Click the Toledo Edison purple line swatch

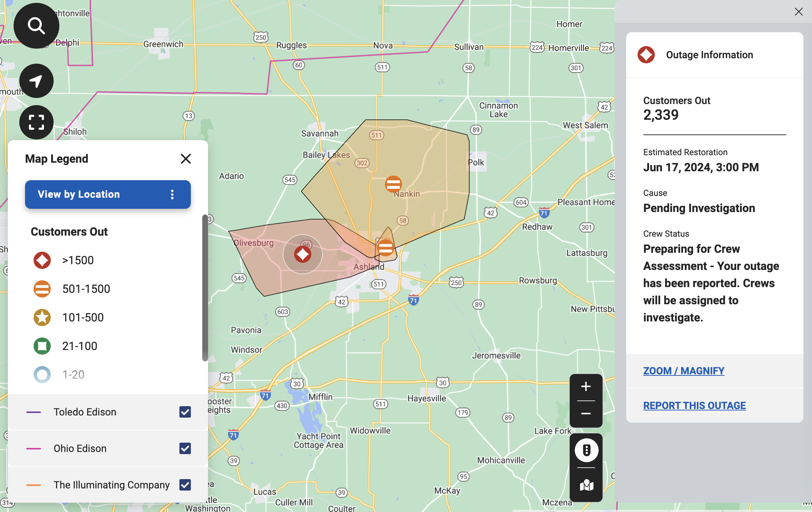click(x=34, y=412)
